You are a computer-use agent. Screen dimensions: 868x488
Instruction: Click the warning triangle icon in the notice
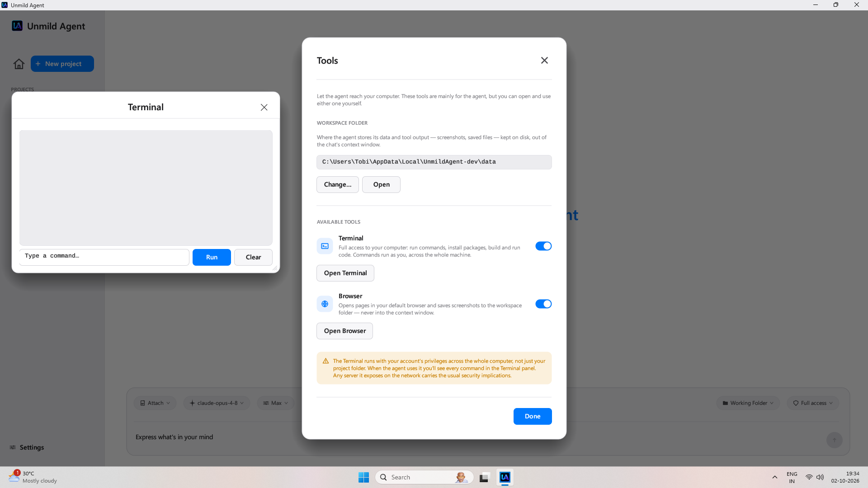325,361
